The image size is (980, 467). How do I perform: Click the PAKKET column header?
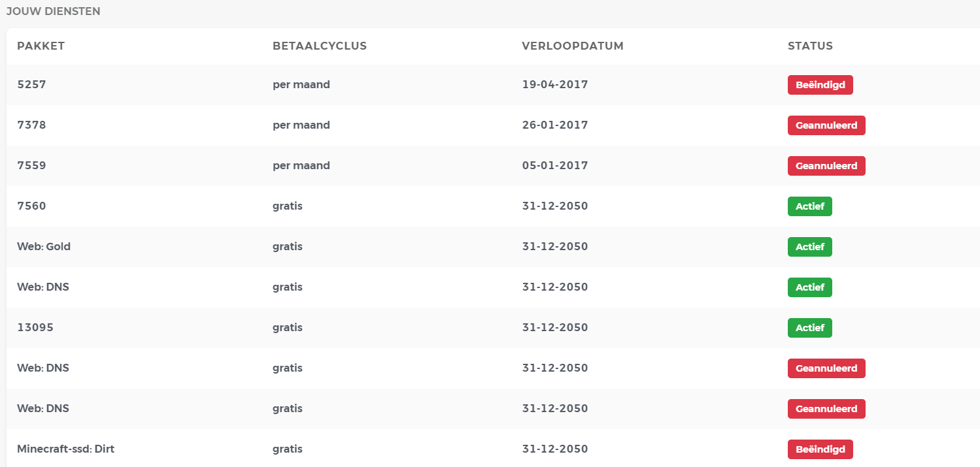click(x=41, y=46)
